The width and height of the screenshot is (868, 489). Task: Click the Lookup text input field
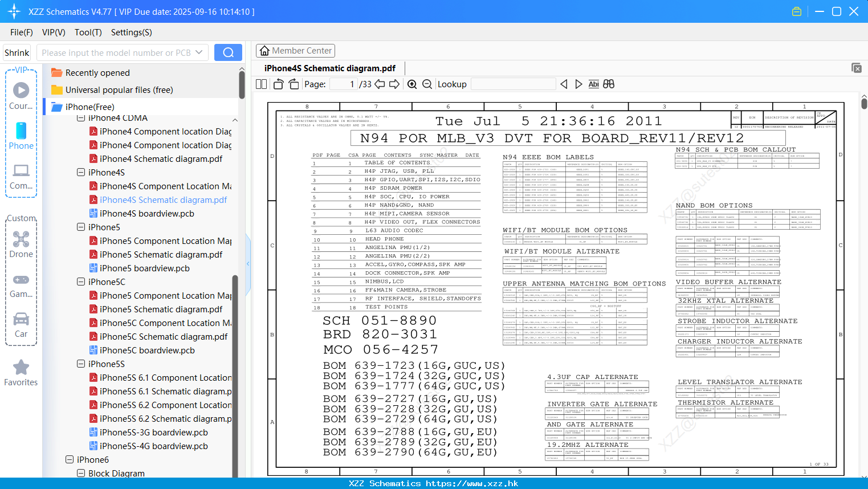513,84
